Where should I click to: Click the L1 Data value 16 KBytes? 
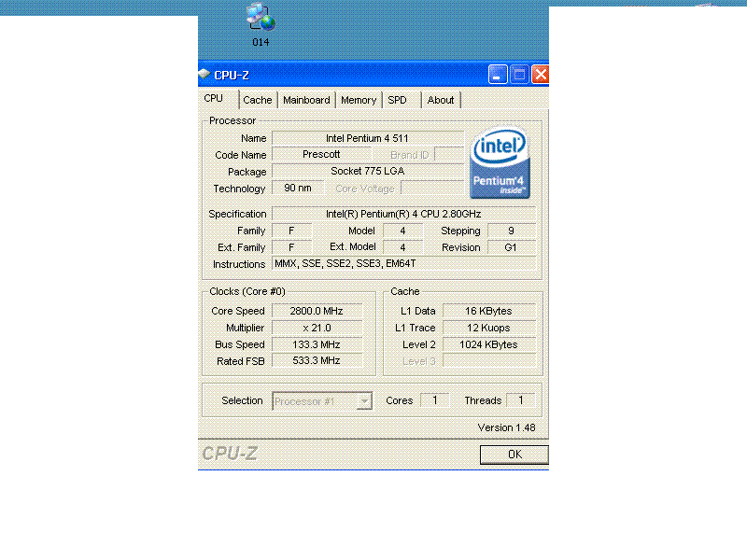[x=488, y=311]
